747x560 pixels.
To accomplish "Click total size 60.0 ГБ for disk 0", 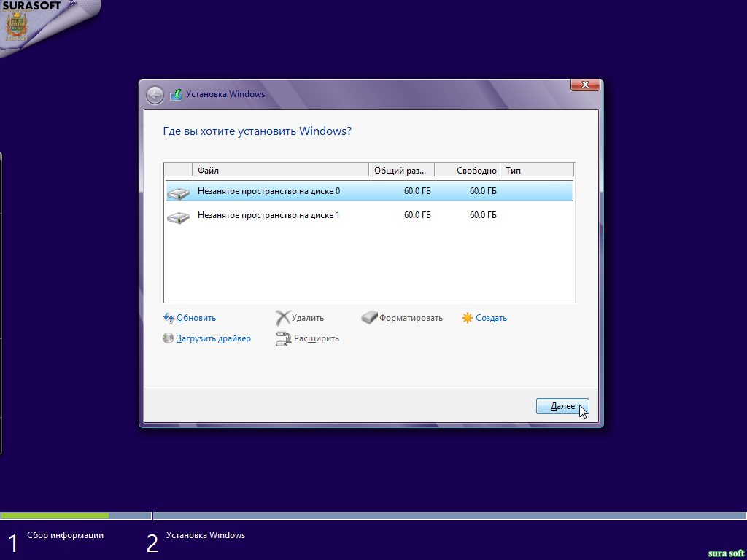I will (417, 191).
